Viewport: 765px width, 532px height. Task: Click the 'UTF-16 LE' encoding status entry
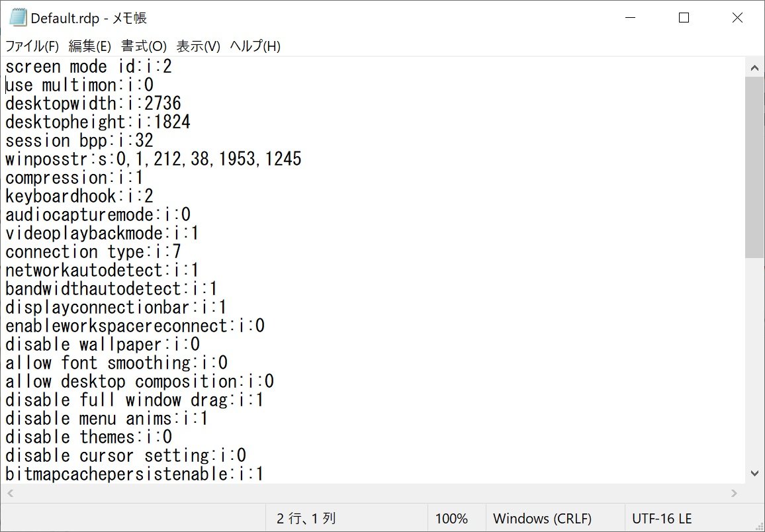coord(662,518)
